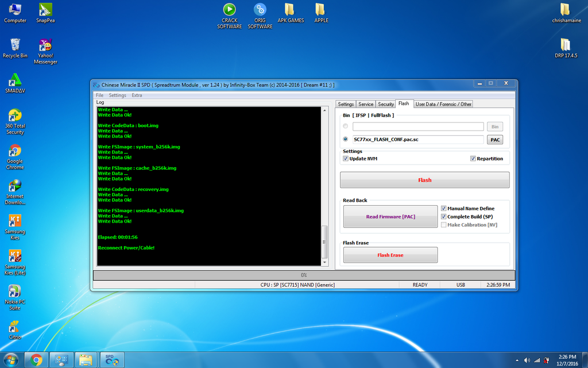Click the SPD tool taskbar icon
This screenshot has height=368, width=588.
pyautogui.click(x=112, y=360)
